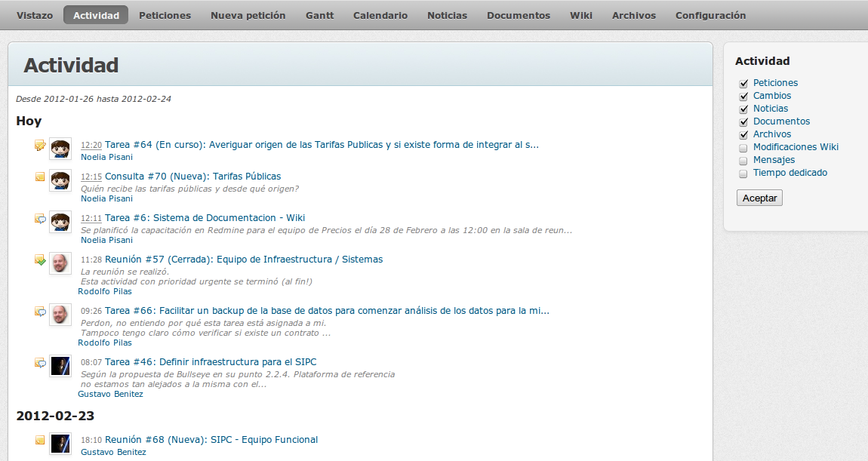Open Tarea #64 Averiguar origen de las Tarifas
The width and height of the screenshot is (868, 461).
point(322,145)
